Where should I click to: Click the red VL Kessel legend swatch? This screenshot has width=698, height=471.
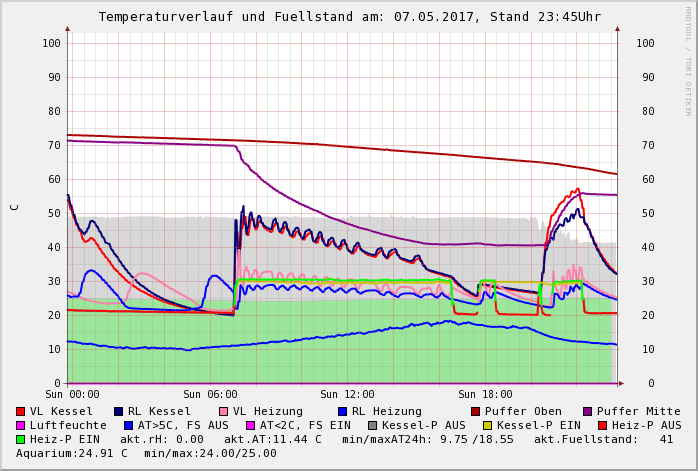21,411
